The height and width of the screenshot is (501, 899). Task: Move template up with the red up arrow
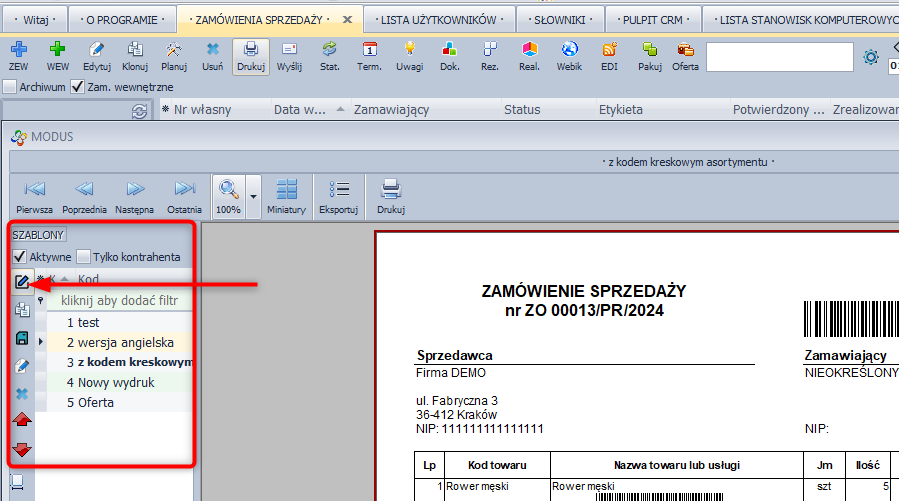click(x=22, y=420)
